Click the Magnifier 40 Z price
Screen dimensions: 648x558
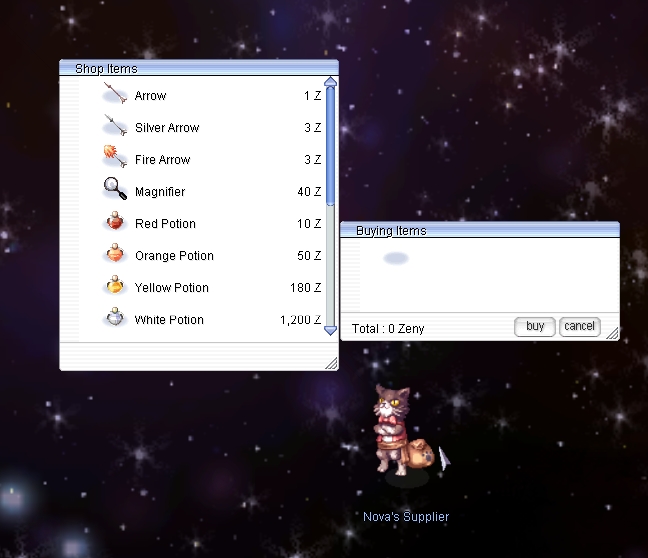click(309, 192)
